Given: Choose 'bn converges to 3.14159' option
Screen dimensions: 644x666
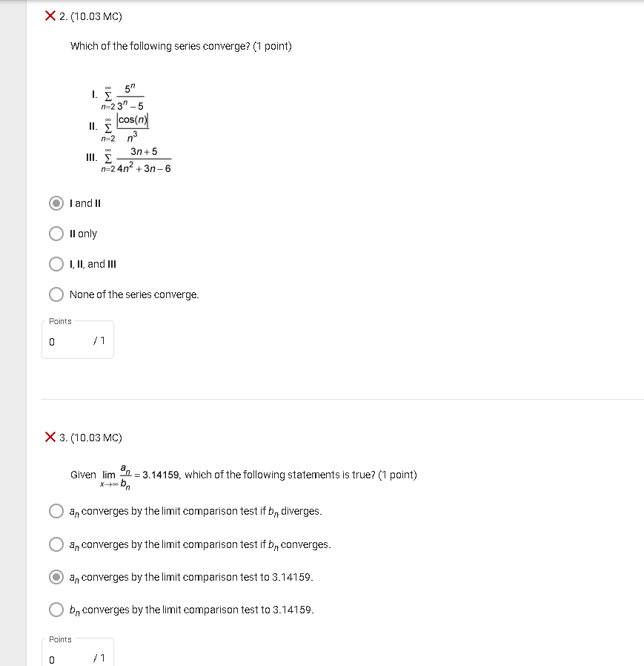Looking at the screenshot, I should click(56, 609).
